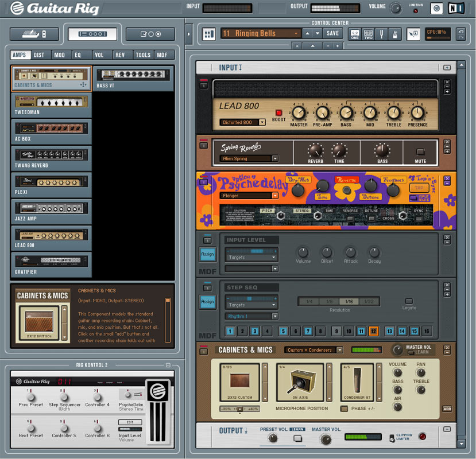Switch to the DIST tab

click(40, 55)
